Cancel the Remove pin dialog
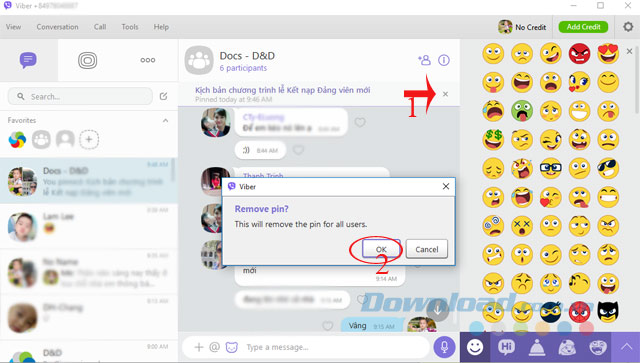 [x=427, y=249]
